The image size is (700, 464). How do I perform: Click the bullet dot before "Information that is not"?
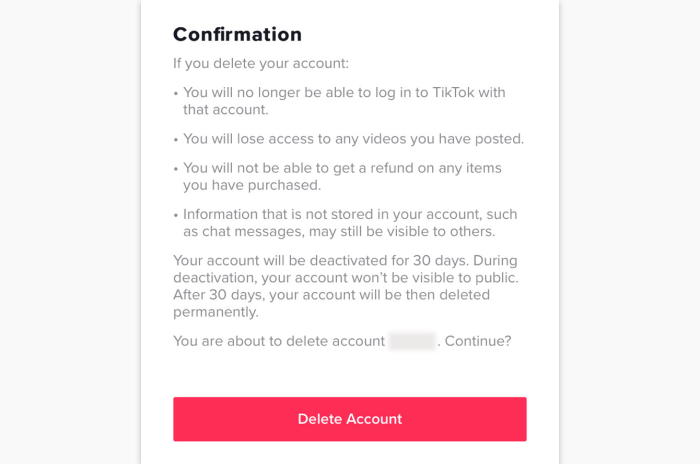pos(176,214)
